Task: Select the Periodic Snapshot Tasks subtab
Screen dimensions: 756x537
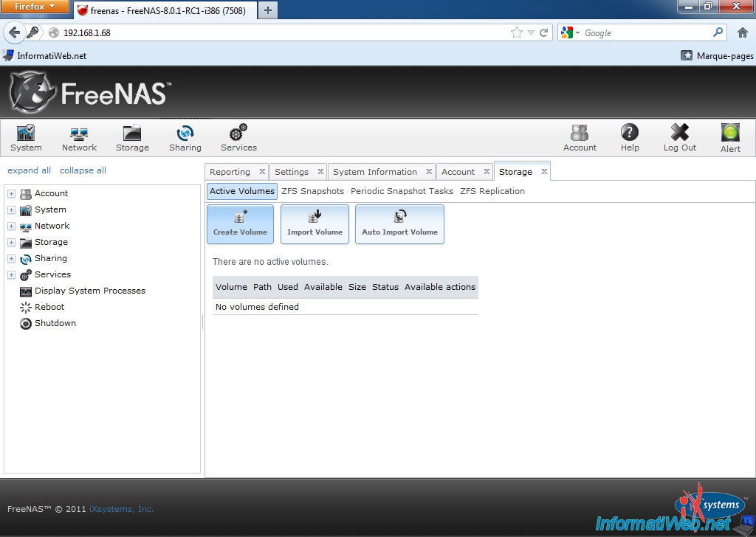Action: [402, 191]
